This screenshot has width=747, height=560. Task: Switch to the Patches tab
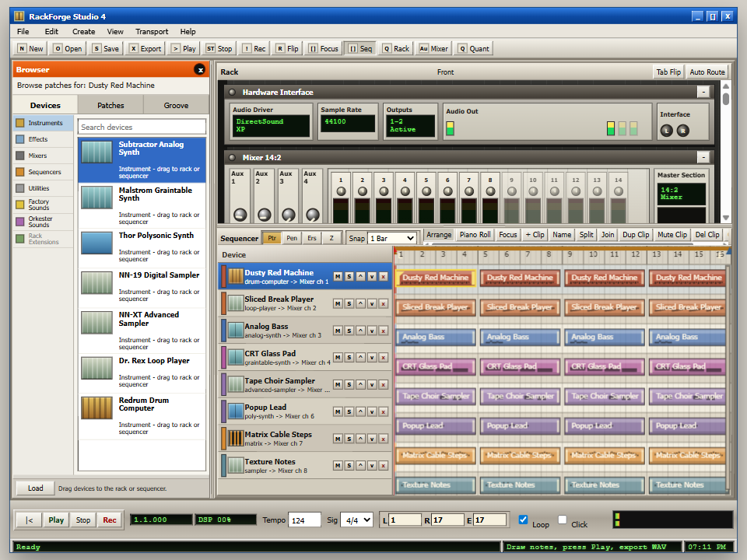pyautogui.click(x=110, y=105)
